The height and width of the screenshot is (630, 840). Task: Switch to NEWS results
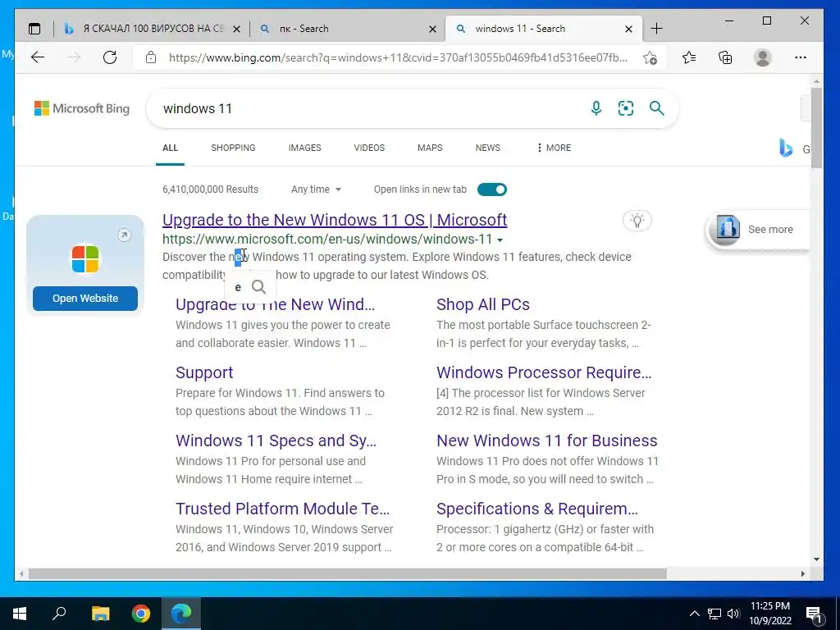click(x=488, y=148)
